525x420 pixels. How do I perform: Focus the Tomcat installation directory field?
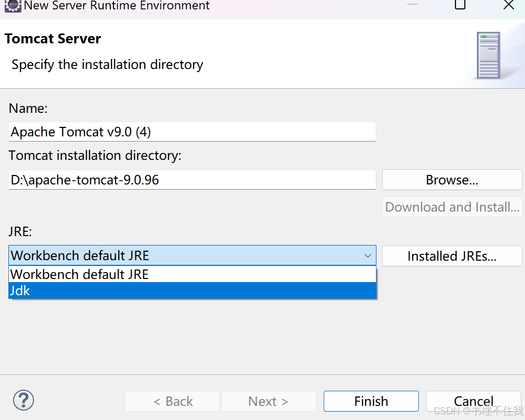pos(192,180)
